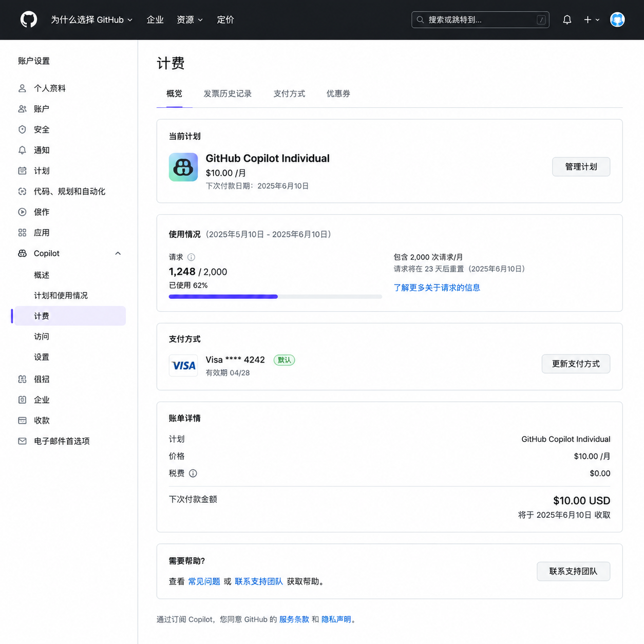Collapse the Copilot sidebar section

click(118, 253)
